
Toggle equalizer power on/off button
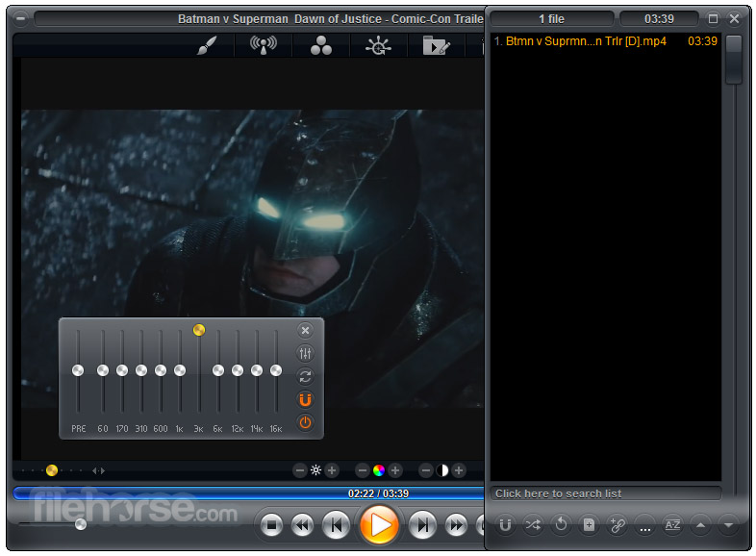click(305, 422)
